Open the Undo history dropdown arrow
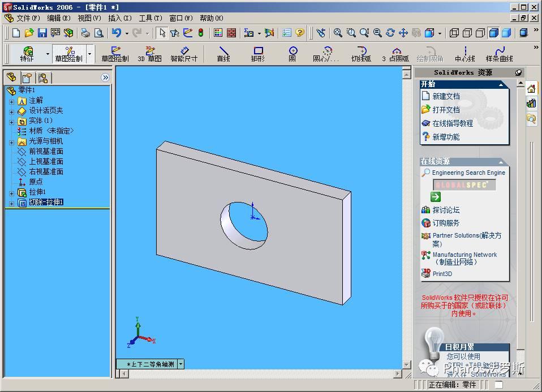The image size is (542, 392). pos(127,33)
